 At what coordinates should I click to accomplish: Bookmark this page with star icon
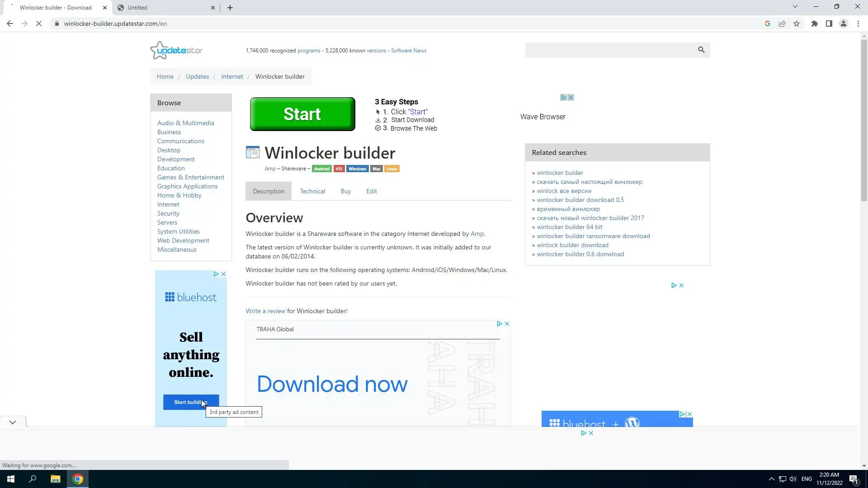797,23
